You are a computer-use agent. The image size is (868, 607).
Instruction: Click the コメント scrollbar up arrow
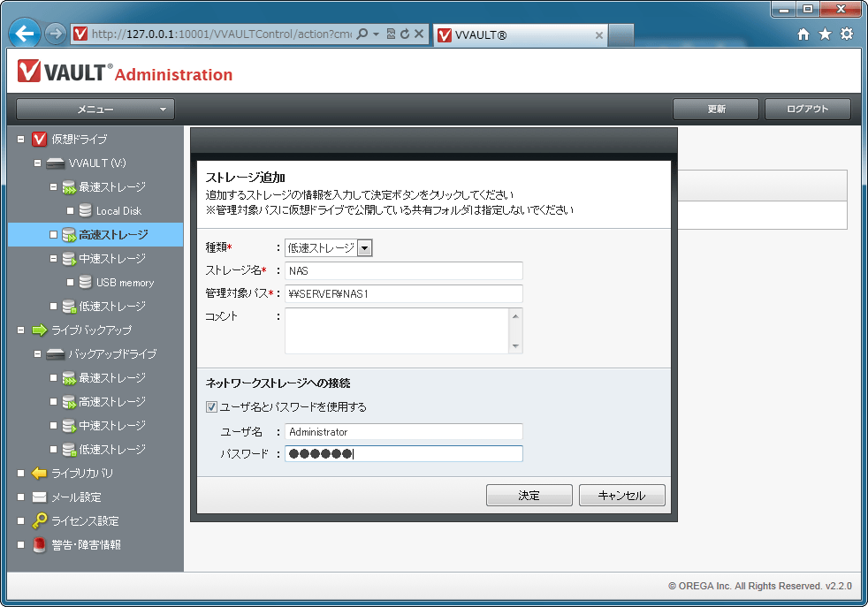pos(515,316)
